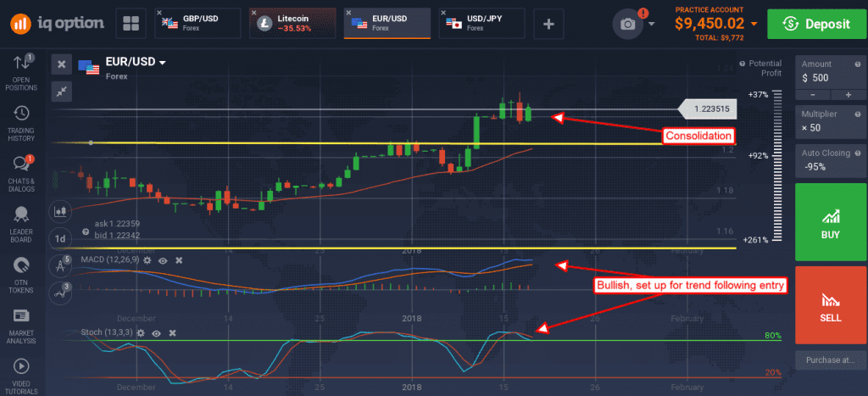Open the Leader Board
The image size is (868, 396).
pyautogui.click(x=21, y=225)
